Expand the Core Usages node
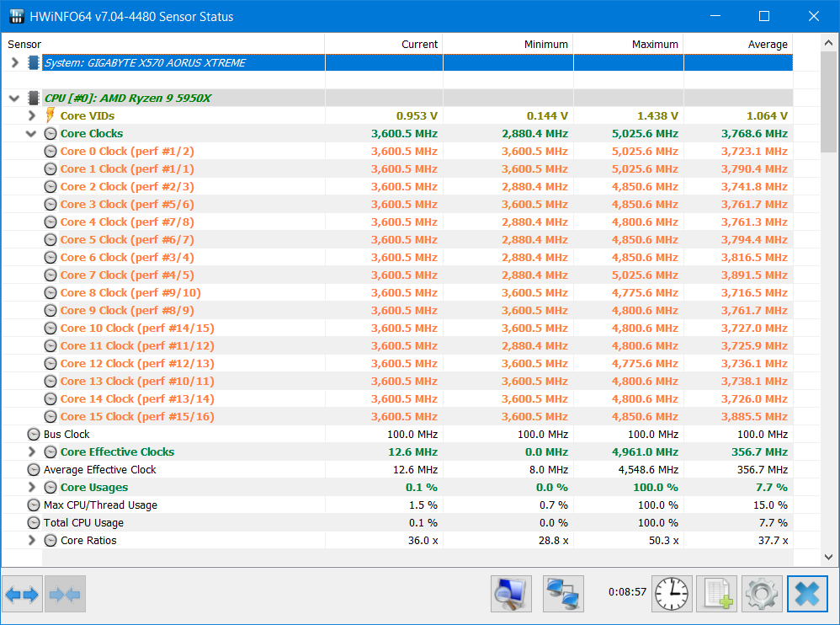This screenshot has height=625, width=840. [32, 487]
